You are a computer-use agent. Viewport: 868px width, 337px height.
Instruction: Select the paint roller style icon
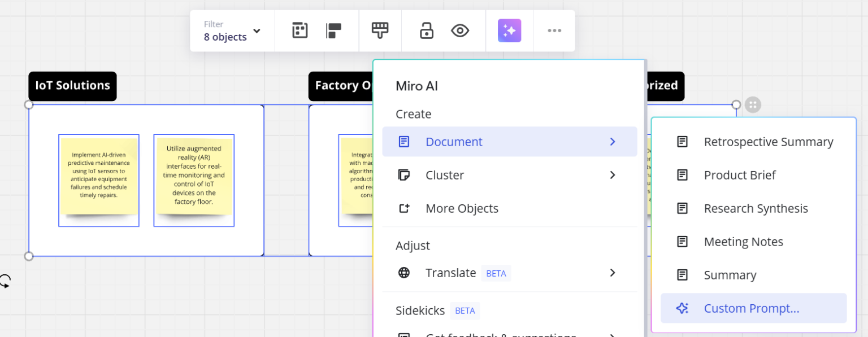[x=380, y=30]
